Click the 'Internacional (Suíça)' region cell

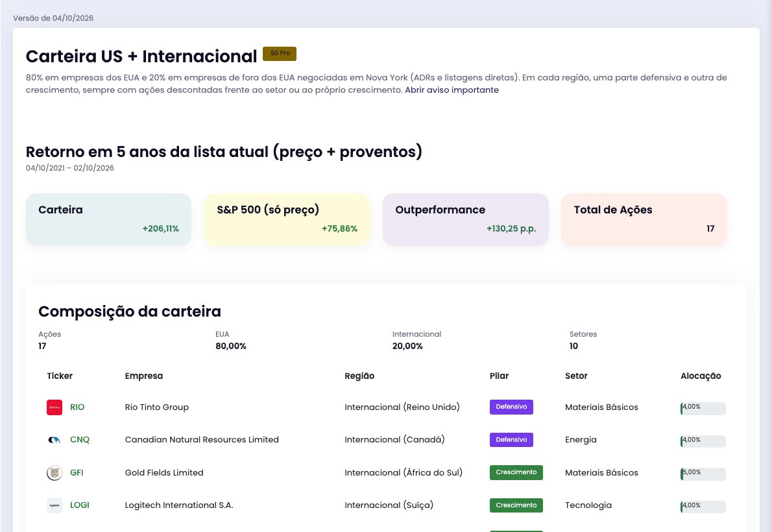(389, 505)
